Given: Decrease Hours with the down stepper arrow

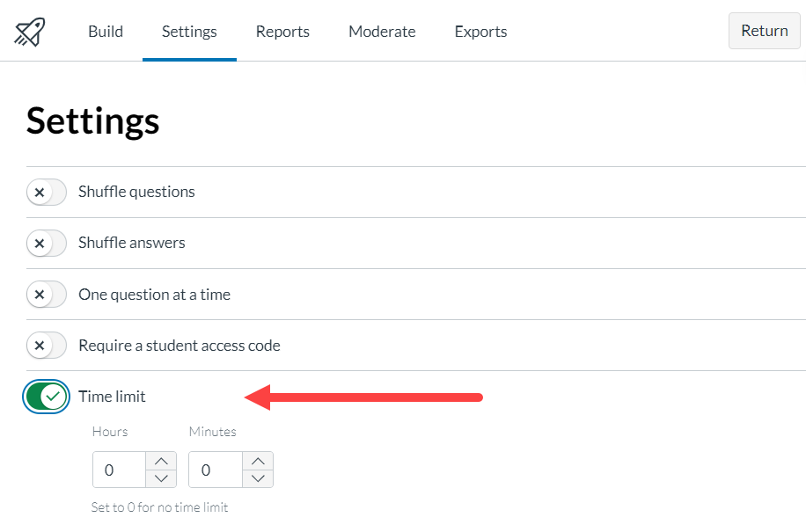Looking at the screenshot, I should (161, 478).
